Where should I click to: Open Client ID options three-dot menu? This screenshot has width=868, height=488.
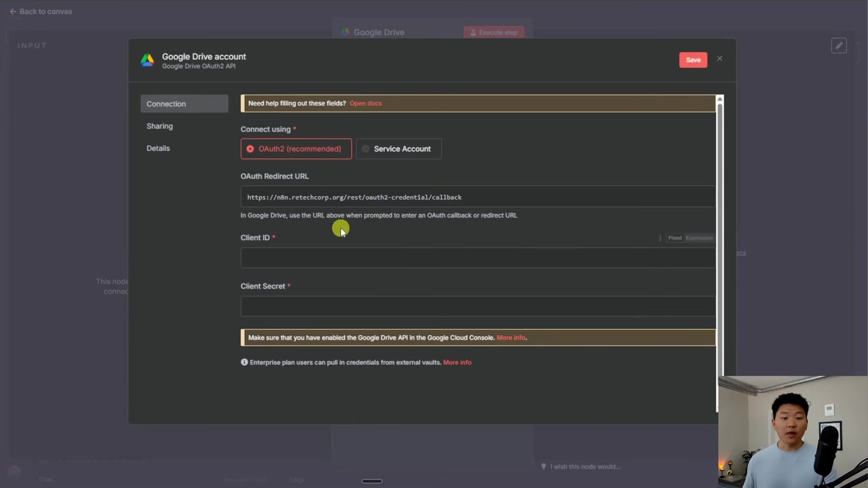click(x=660, y=238)
